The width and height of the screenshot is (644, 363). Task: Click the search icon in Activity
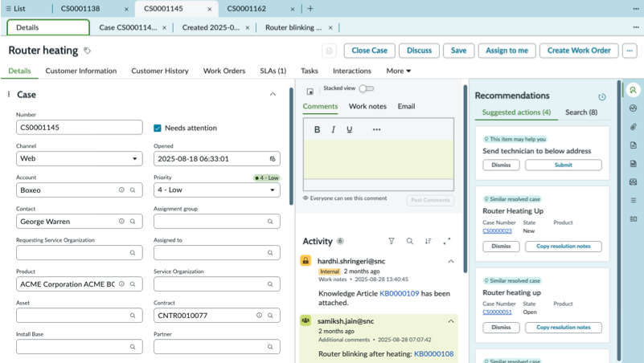click(410, 241)
